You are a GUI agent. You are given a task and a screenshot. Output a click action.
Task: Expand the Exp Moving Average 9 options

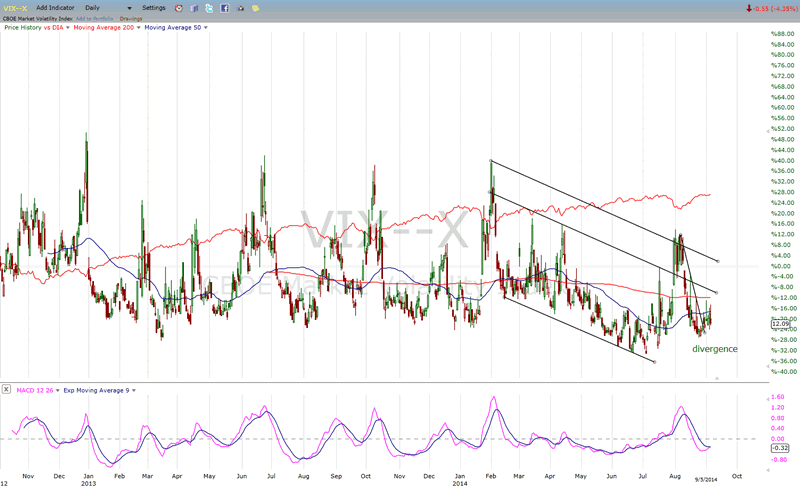pos(132,390)
